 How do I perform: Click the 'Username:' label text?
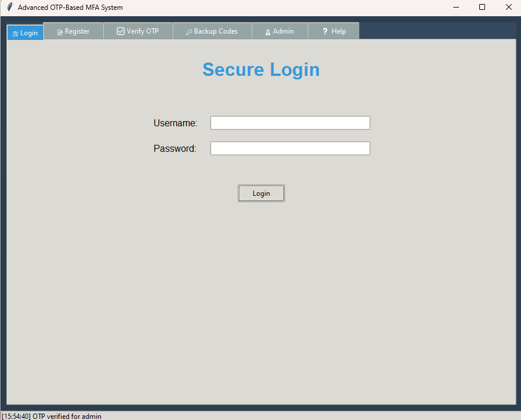pos(175,123)
